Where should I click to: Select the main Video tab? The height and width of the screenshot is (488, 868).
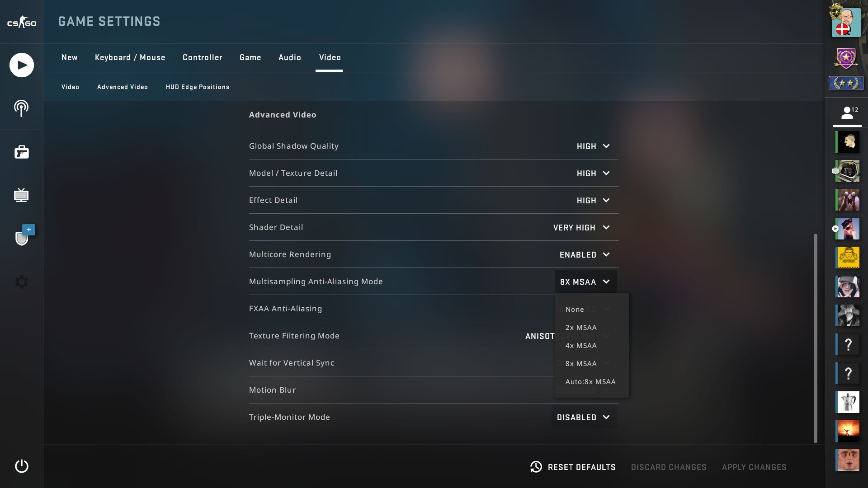pyautogui.click(x=330, y=57)
